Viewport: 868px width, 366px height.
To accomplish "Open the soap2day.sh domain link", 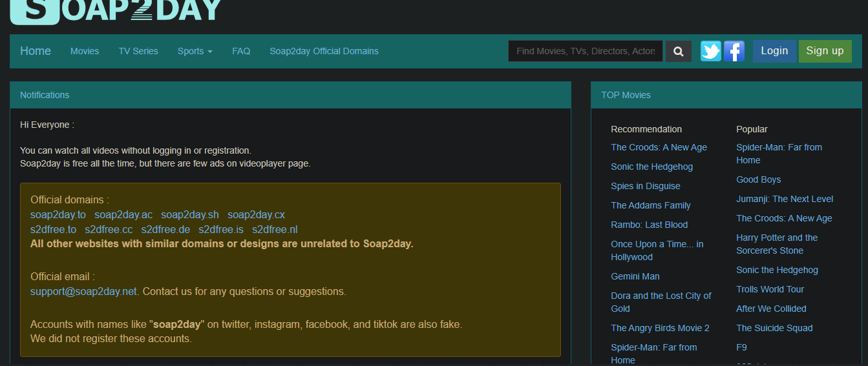I will (x=190, y=215).
